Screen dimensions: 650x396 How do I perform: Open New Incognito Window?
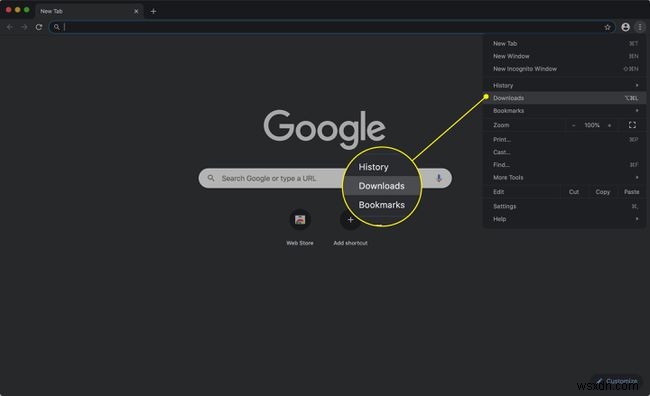[565, 69]
